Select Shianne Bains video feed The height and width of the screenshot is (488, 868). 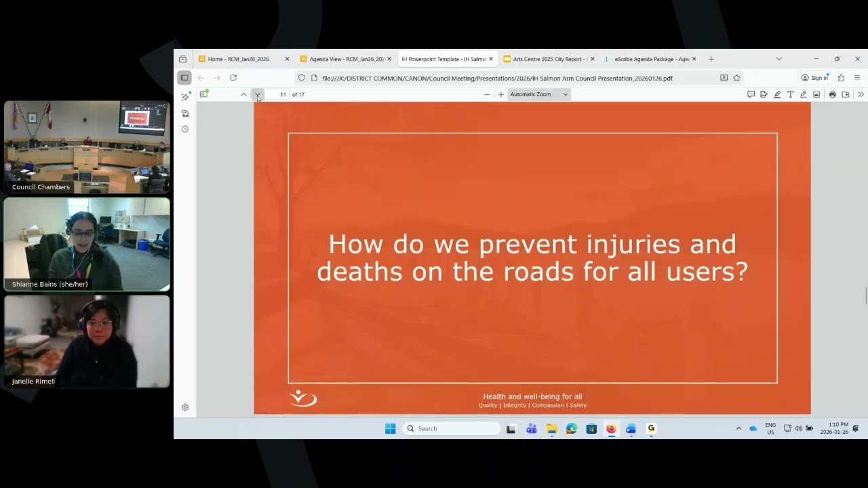pos(87,244)
